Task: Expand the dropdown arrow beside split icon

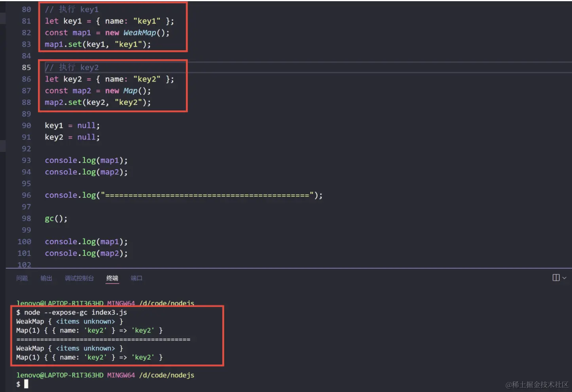Action: pyautogui.click(x=564, y=278)
